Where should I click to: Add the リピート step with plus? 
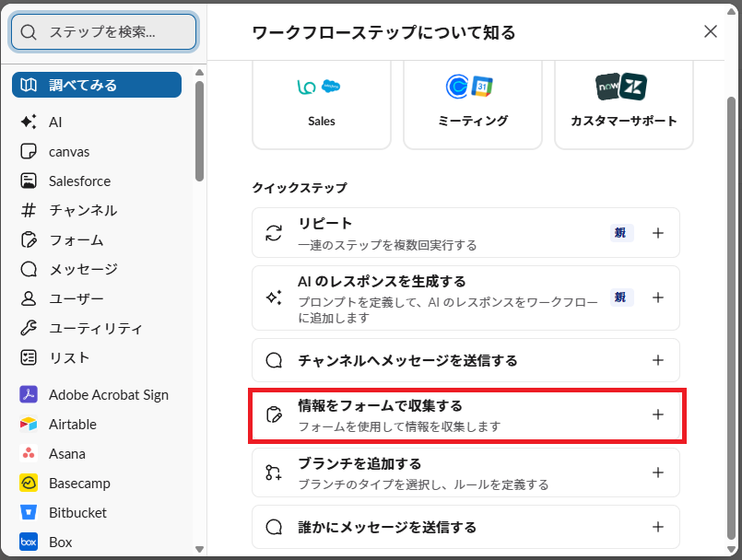(x=658, y=233)
